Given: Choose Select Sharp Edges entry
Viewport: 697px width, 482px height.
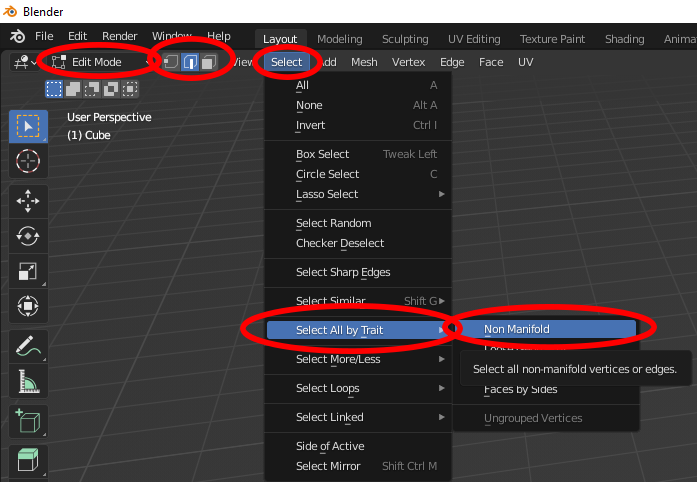Looking at the screenshot, I should [x=358, y=272].
